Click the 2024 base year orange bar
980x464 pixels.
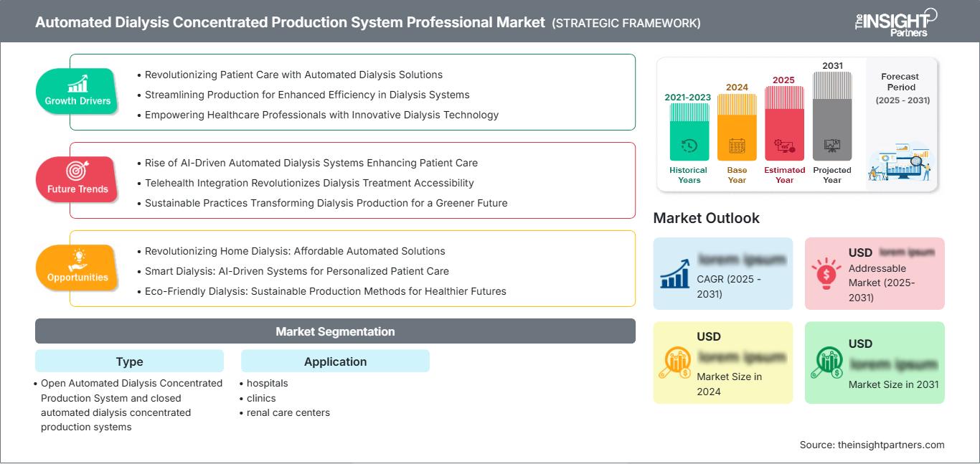(737, 127)
